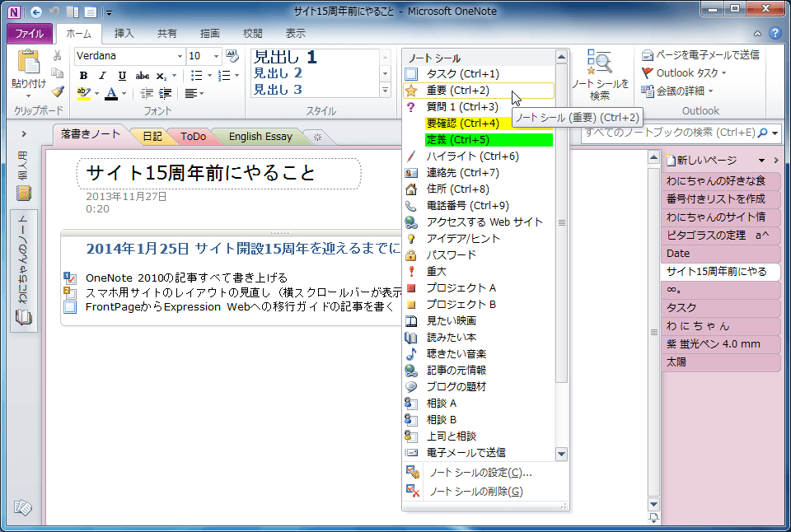Select the パスワード lock tag
This screenshot has width=791, height=532.
click(x=478, y=254)
